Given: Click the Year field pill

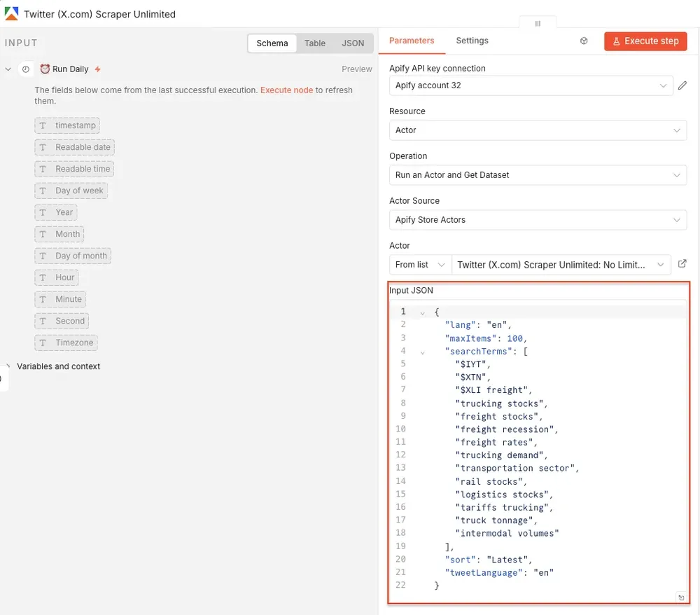Looking at the screenshot, I should click(x=56, y=212).
